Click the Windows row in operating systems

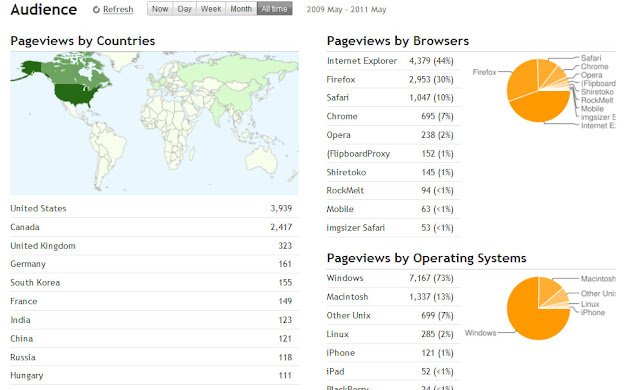(393, 278)
